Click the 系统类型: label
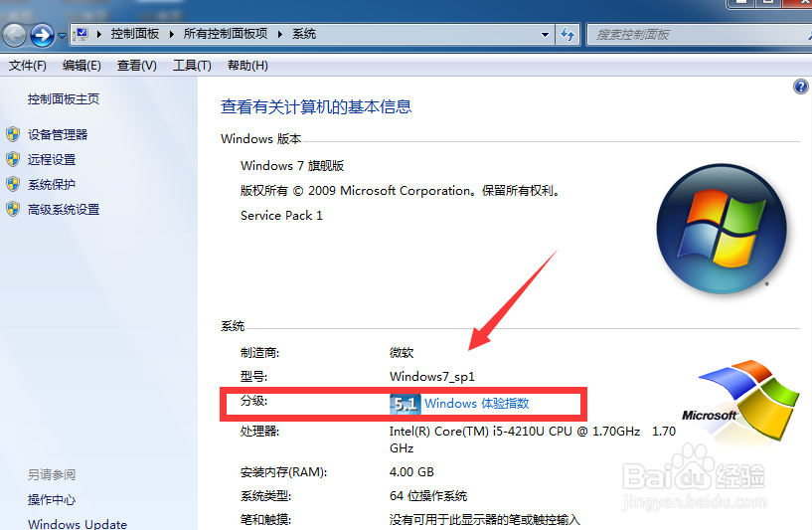812x530 pixels. point(265,496)
